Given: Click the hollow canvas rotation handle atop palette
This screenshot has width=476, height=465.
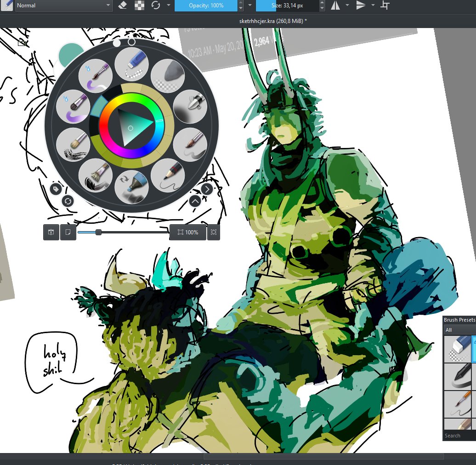Looking at the screenshot, I should click(131, 42).
